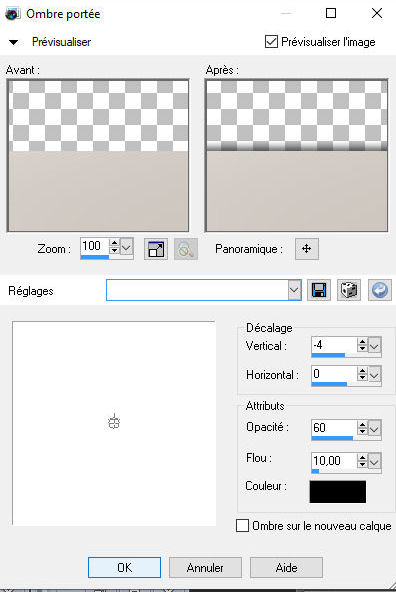Collapse the Prévisualiser section triangle

point(14,42)
